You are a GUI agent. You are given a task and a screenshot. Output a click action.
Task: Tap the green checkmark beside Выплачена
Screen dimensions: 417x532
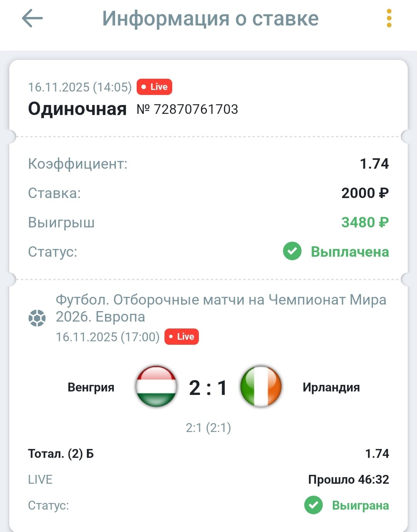tap(292, 252)
